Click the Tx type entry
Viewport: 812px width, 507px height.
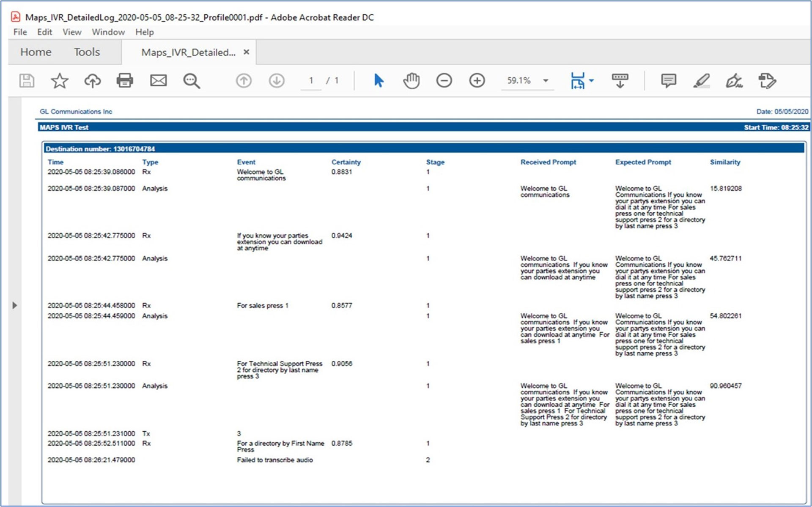click(146, 433)
